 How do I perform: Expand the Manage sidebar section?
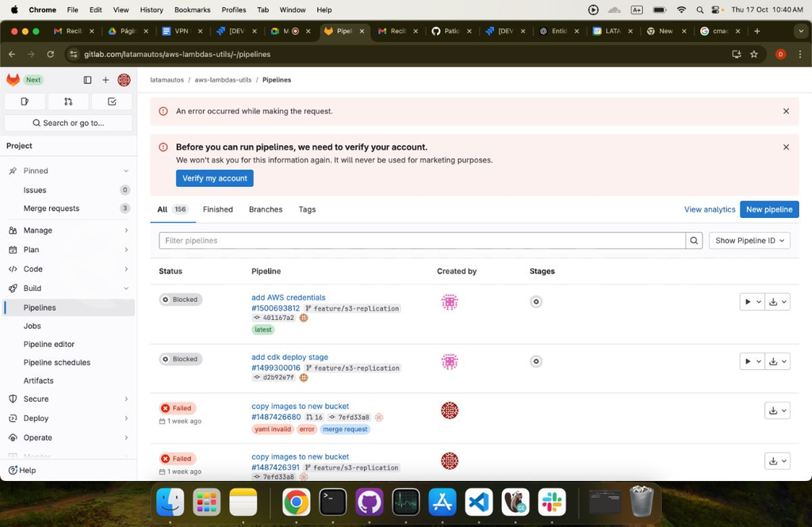coord(68,231)
